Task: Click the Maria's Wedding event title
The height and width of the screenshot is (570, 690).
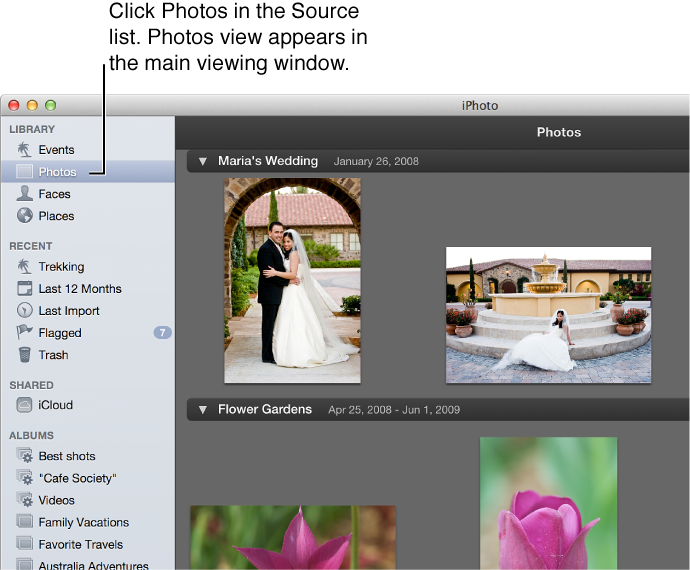Action: point(268,161)
